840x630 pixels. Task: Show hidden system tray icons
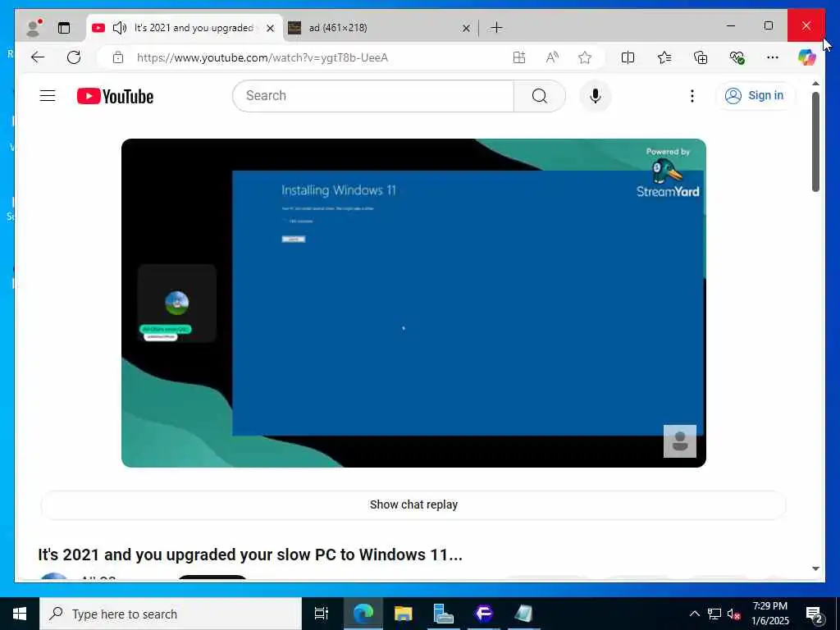coord(694,614)
